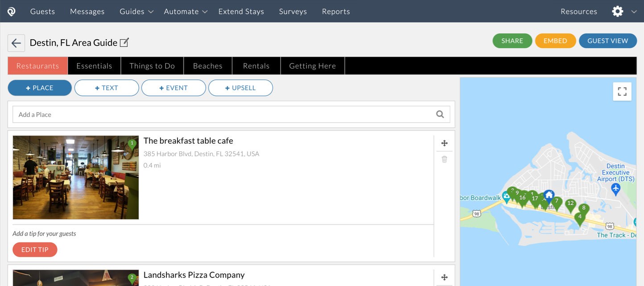Navigate to Reports
The width and height of the screenshot is (644, 286).
coord(336,12)
